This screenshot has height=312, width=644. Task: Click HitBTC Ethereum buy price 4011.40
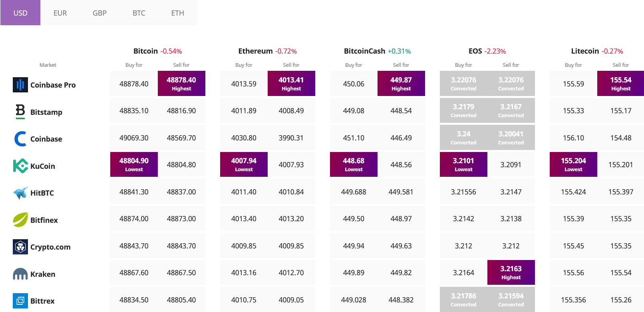coord(244,192)
